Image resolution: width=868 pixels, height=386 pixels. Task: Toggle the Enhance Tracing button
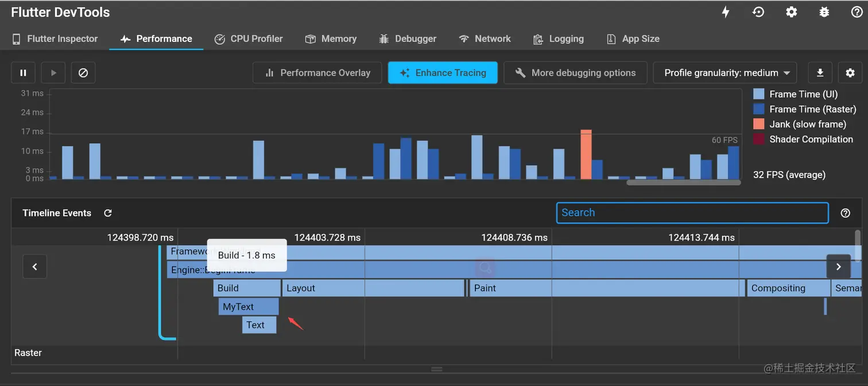coord(443,73)
